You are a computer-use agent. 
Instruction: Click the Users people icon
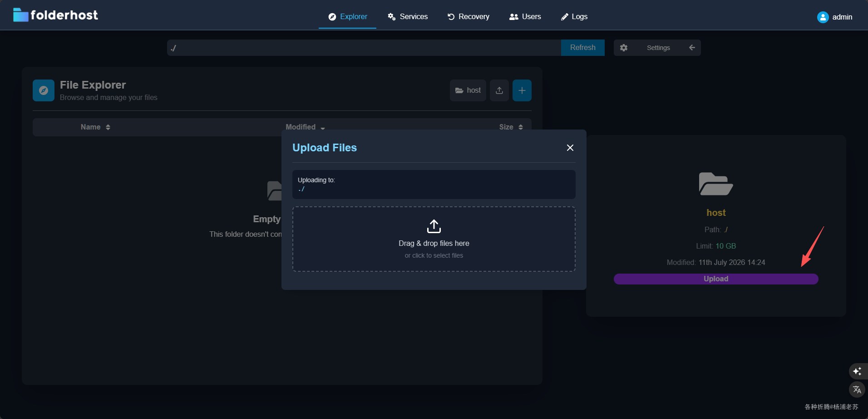514,17
